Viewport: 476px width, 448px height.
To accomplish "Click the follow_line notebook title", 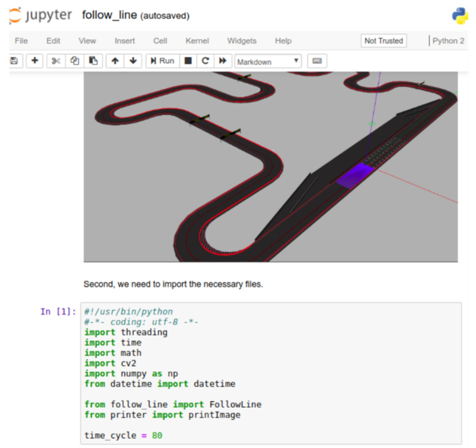I will click(109, 15).
